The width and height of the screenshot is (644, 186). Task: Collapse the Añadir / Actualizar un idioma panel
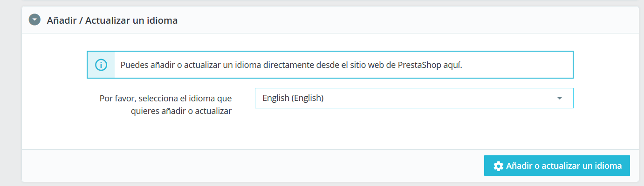pyautogui.click(x=34, y=20)
